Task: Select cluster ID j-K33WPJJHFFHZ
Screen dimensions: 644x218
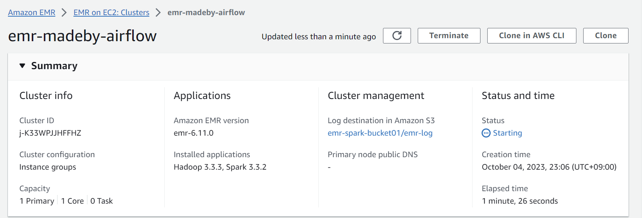Action: (x=50, y=133)
